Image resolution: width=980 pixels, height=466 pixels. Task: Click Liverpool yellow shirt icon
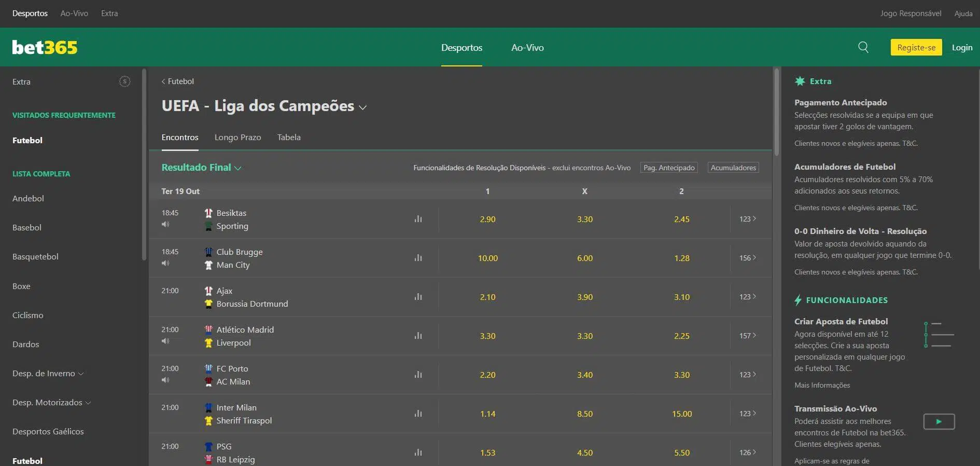(x=208, y=342)
